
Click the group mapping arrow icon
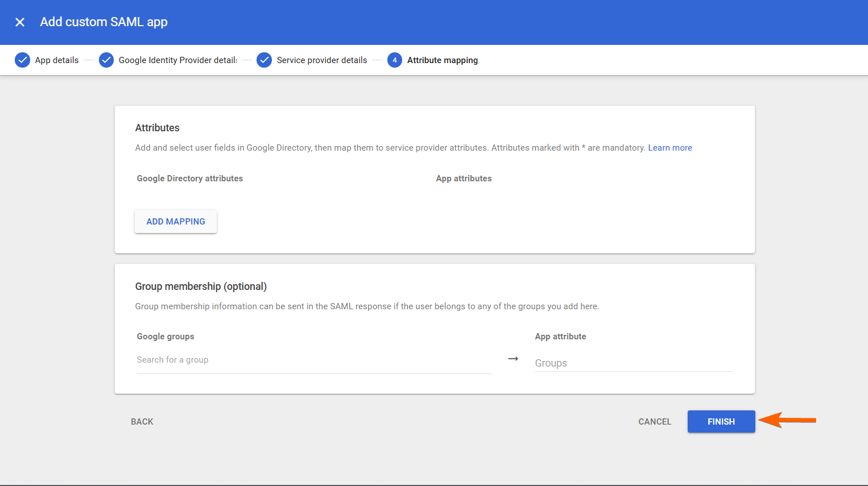coord(513,359)
